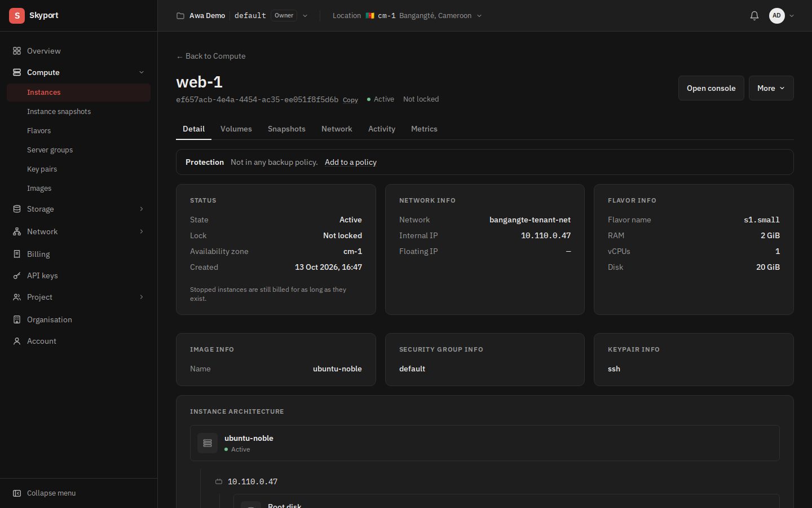The height and width of the screenshot is (508, 812).
Task: Switch to the Volumes tab
Action: click(236, 129)
